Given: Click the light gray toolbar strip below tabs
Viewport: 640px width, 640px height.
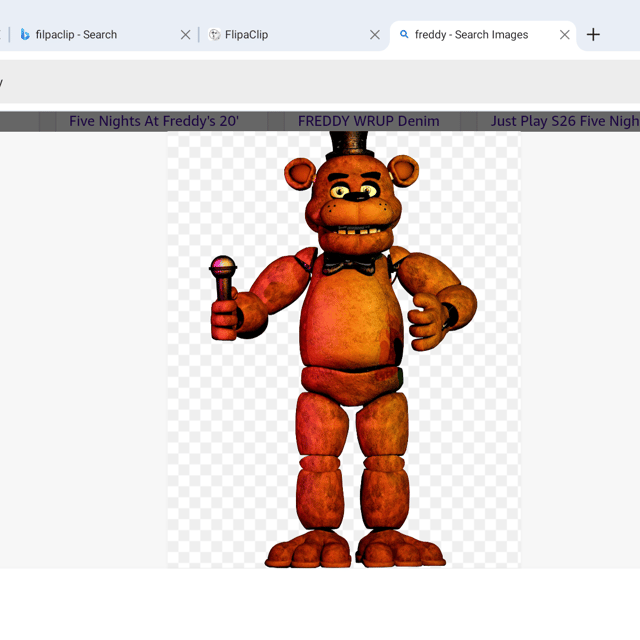Looking at the screenshot, I should coord(320,82).
